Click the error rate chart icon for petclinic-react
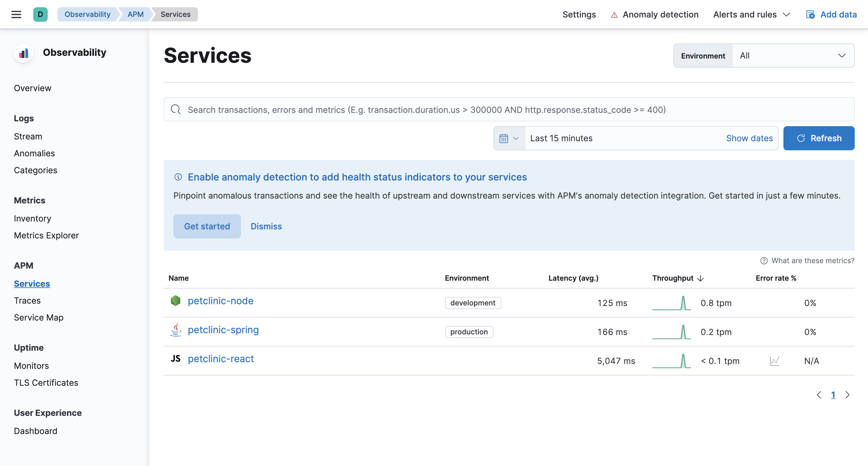The image size is (868, 466). (774, 361)
